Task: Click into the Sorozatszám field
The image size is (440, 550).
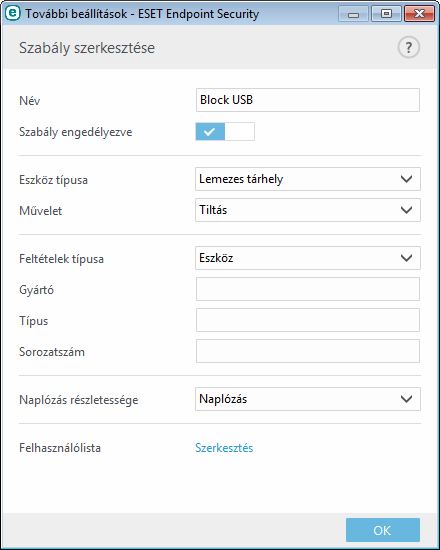Action: (308, 351)
